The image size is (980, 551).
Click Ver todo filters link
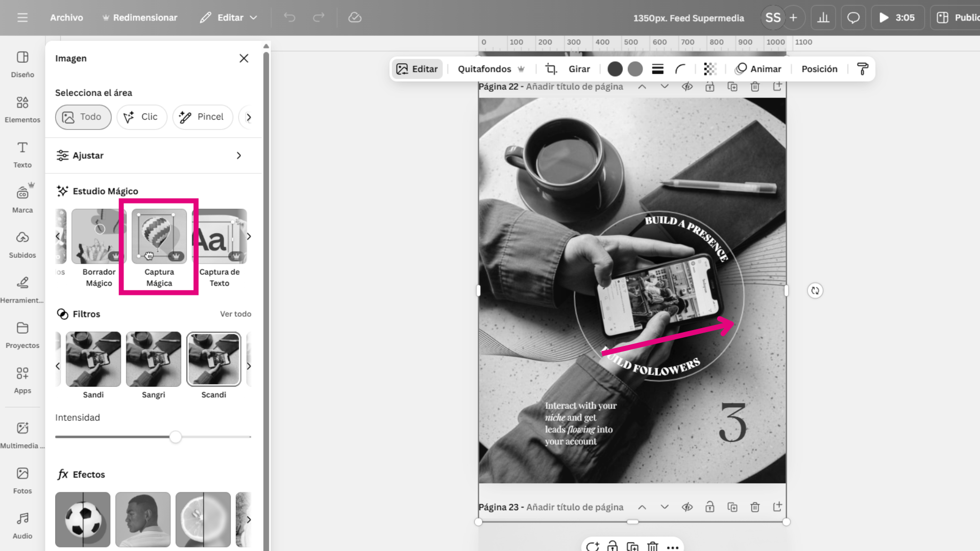coord(235,314)
